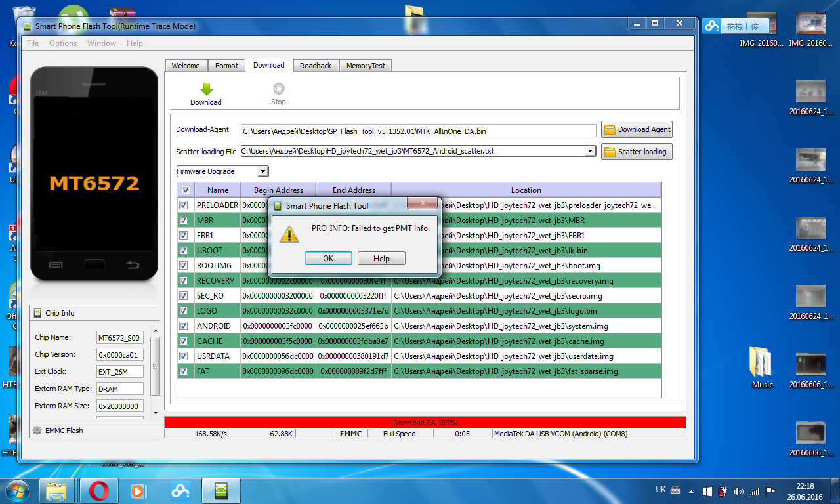Image resolution: width=840 pixels, height=504 pixels.
Task: Uncheck the PRELOADER partition checkbox
Action: point(184,205)
